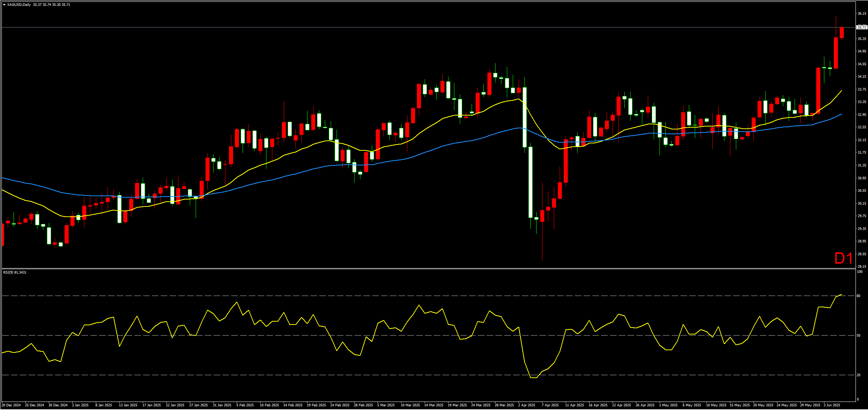Click the 31.35 price scale value
This screenshot has width=868, height=410.
point(862,165)
